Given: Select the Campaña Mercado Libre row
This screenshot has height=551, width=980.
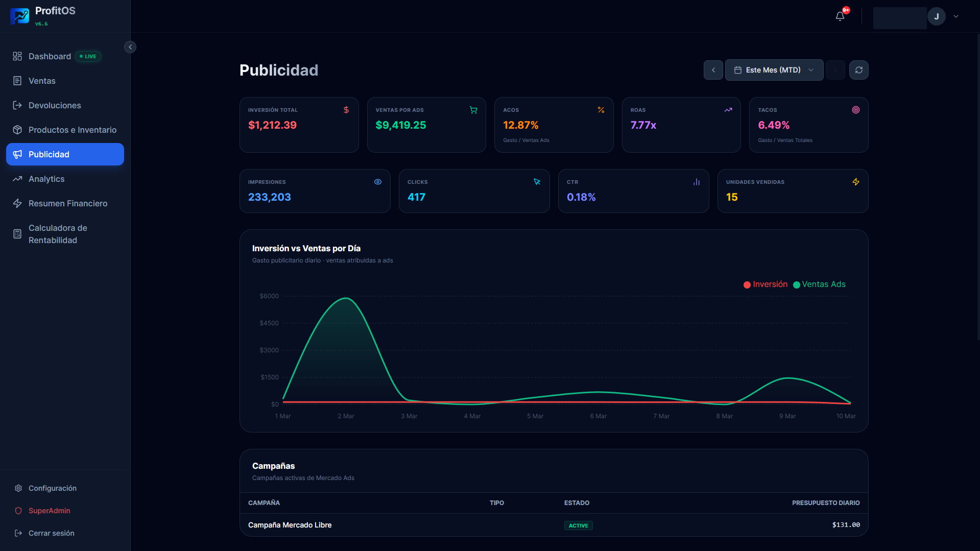Looking at the screenshot, I should coord(290,525).
